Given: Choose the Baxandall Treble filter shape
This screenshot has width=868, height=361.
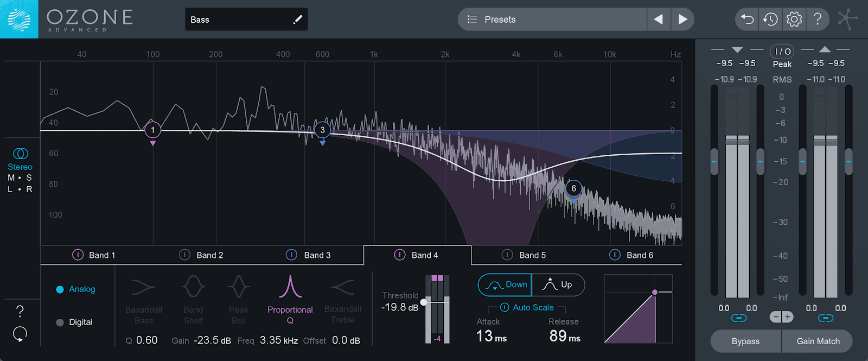Looking at the screenshot, I should [343, 300].
